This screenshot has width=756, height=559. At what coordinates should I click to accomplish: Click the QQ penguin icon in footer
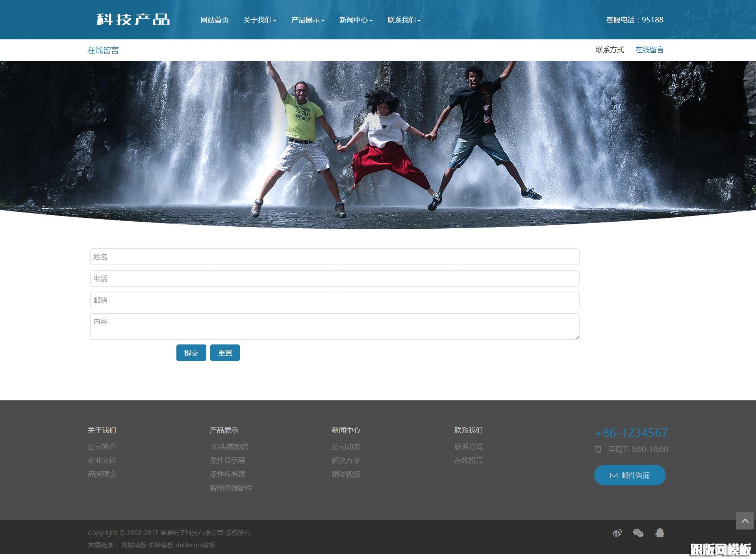point(660,533)
